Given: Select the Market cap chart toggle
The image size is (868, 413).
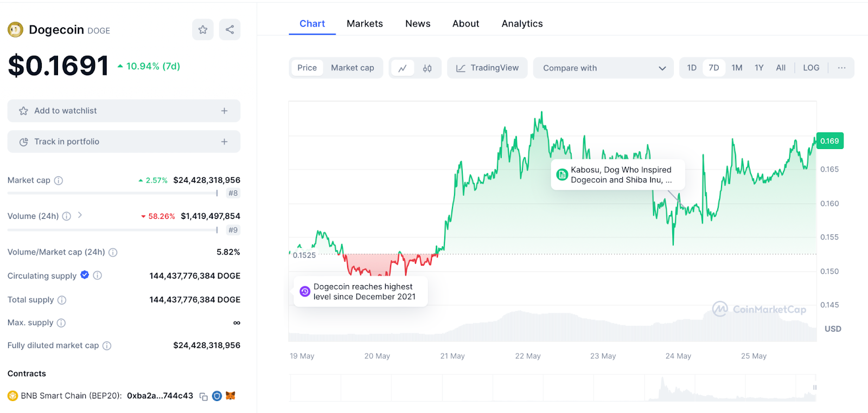Looking at the screenshot, I should tap(353, 68).
